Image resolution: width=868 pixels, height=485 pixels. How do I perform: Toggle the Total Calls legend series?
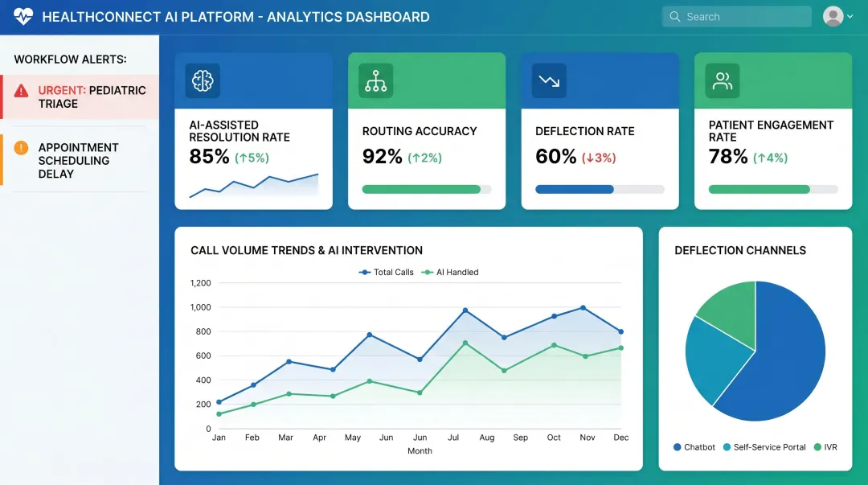[387, 272]
